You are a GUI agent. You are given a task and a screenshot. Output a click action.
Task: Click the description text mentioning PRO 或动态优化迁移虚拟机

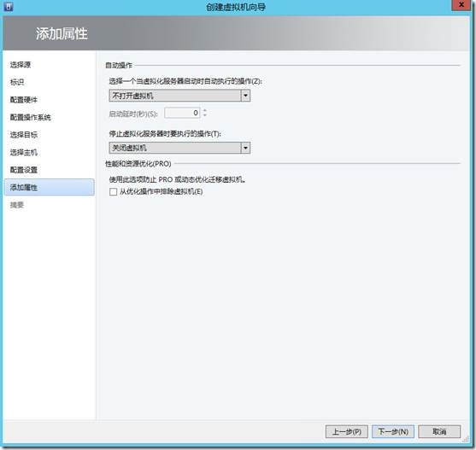point(177,179)
